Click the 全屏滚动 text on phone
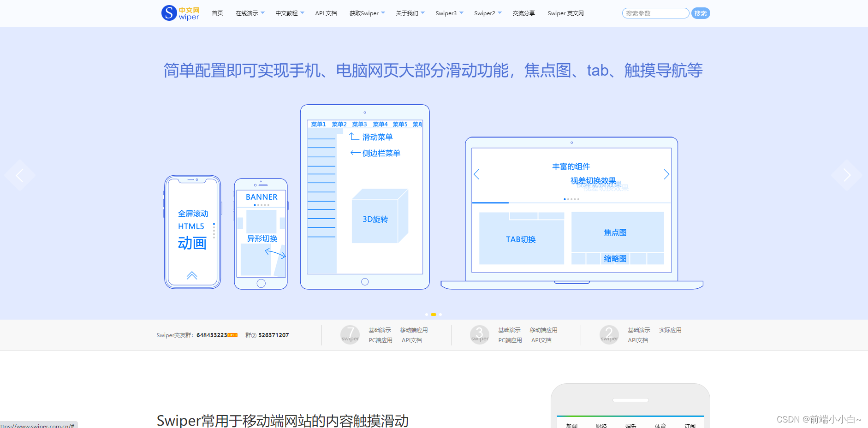Viewport: 868px width, 428px height. point(193,214)
